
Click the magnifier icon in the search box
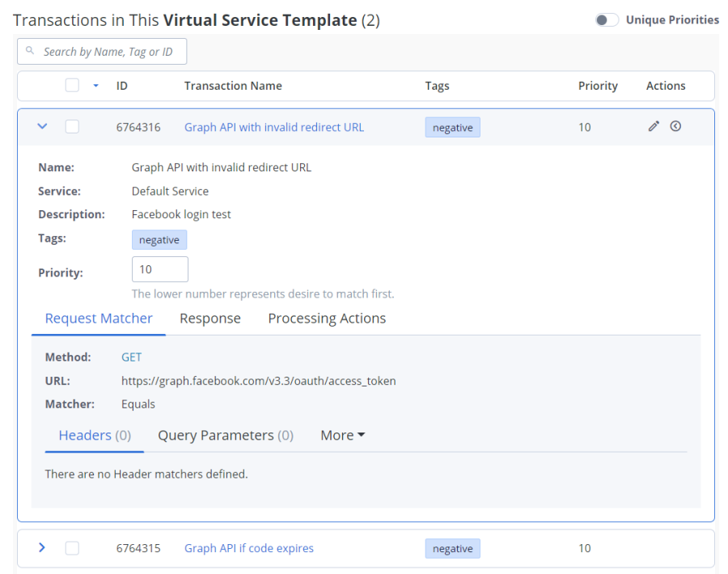point(30,51)
